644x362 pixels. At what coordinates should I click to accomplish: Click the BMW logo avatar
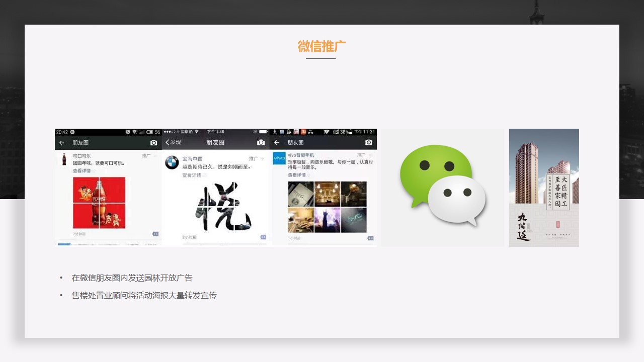[172, 162]
